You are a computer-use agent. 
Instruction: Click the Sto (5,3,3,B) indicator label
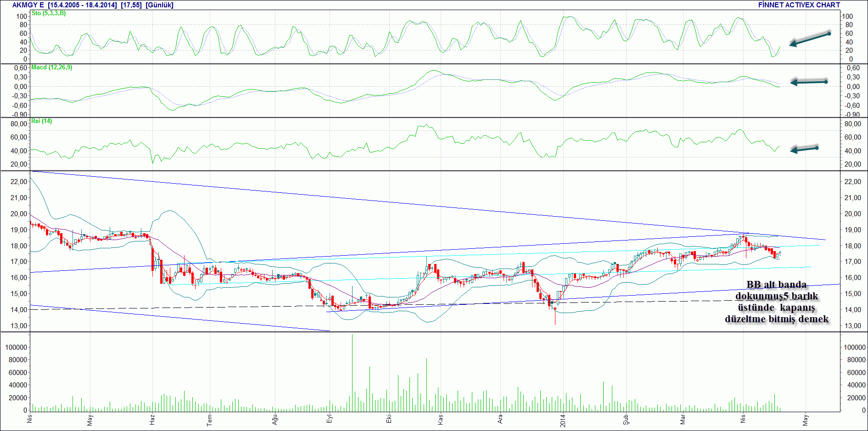tap(49, 13)
